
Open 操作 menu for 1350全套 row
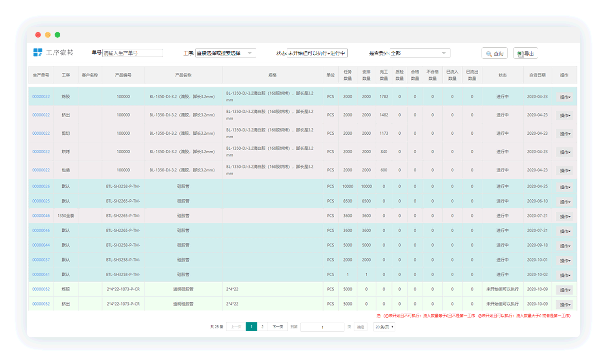tap(565, 216)
